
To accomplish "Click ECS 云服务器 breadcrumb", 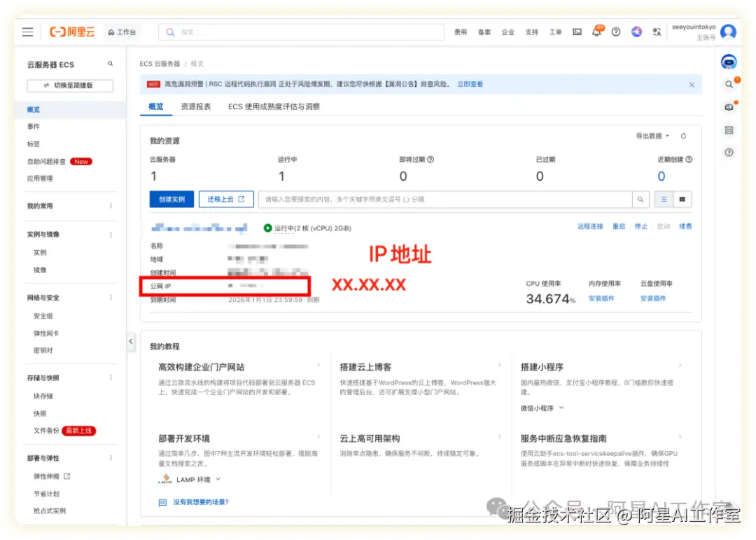I will pos(160,64).
